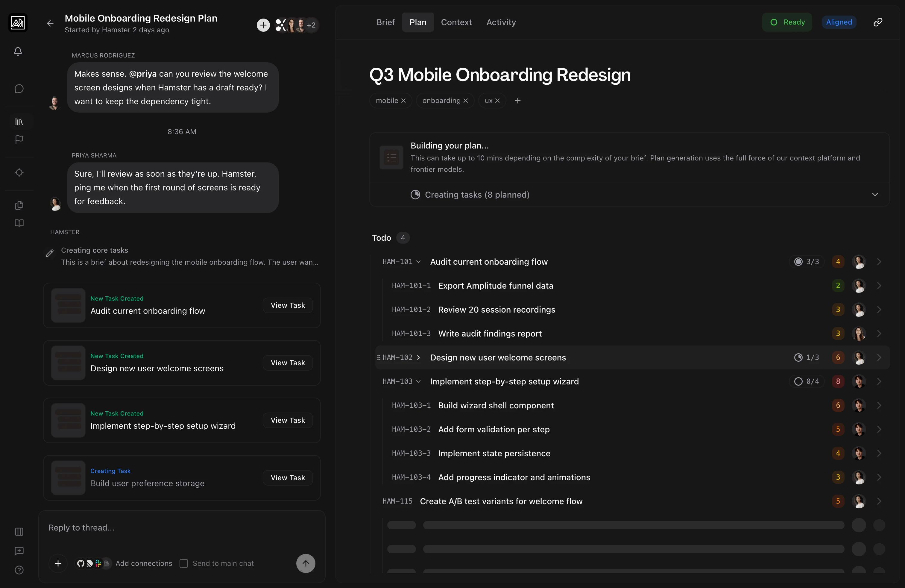Screen dimensions: 905x588
Task: Open the chat bubble sidebar icon
Action: pyautogui.click(x=19, y=89)
